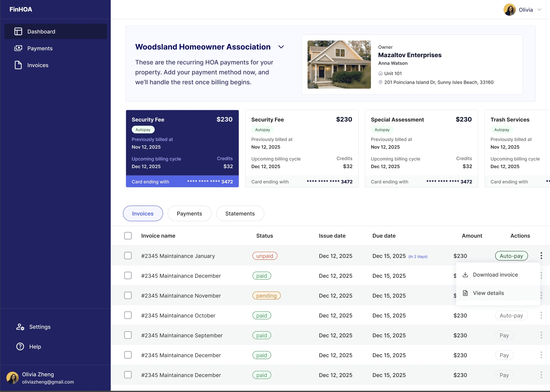Screen dimensions: 550x392
Task: Expand Woodsland Homeowner Association chevron
Action: [x=281, y=47]
